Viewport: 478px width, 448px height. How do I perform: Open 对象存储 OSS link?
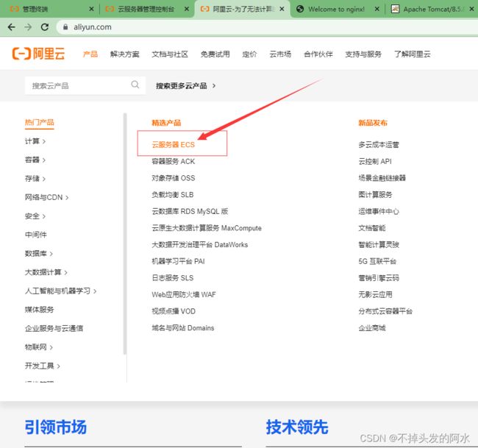(x=173, y=178)
